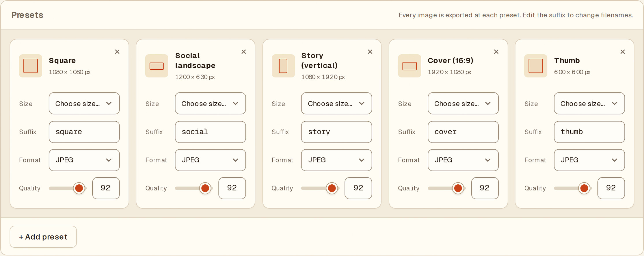Open the Format dropdown in Social landscape
The image size is (644, 256).
click(210, 160)
